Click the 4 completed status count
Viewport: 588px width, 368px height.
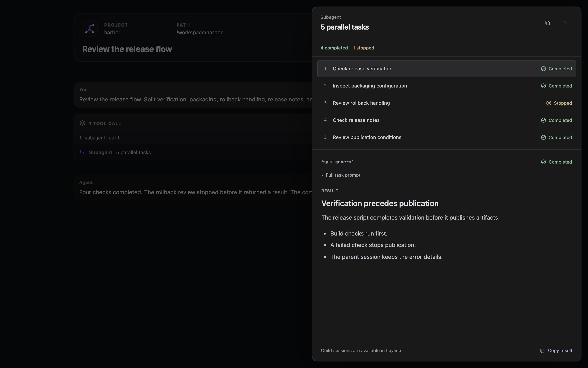pos(334,48)
